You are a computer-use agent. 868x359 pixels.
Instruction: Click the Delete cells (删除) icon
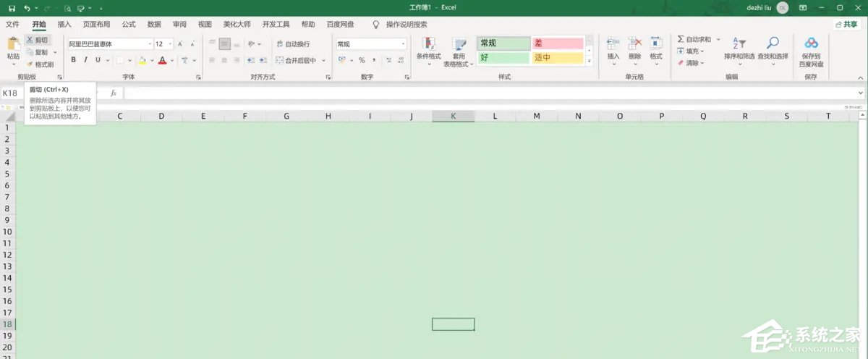(x=634, y=44)
